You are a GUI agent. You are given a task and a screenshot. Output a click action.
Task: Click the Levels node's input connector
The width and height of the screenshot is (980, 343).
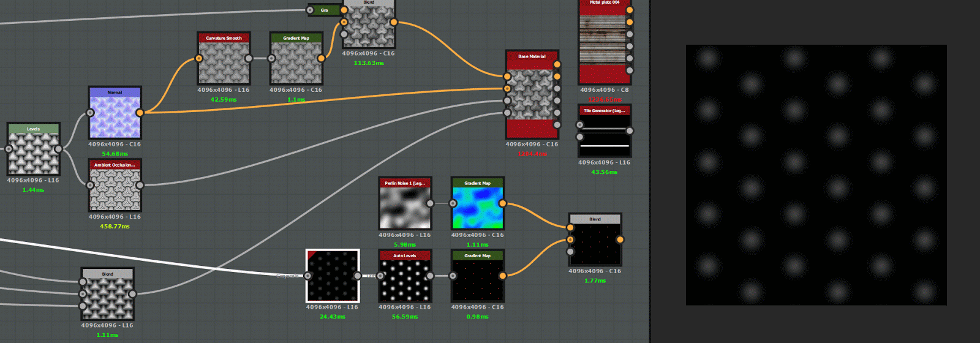(x=9, y=149)
